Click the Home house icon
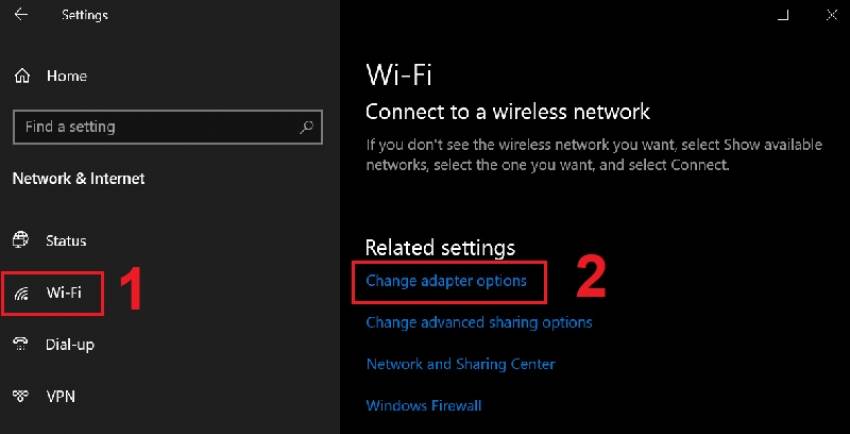Image resolution: width=850 pixels, height=434 pixels. pos(22,76)
